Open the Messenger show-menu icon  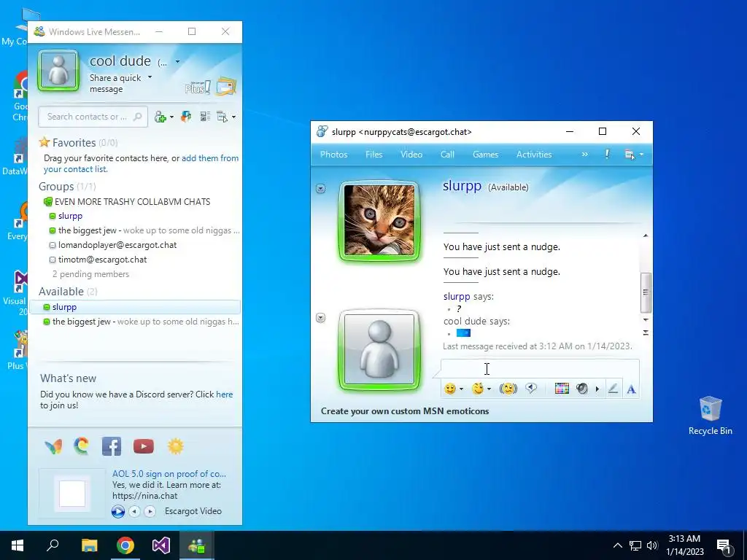click(222, 117)
